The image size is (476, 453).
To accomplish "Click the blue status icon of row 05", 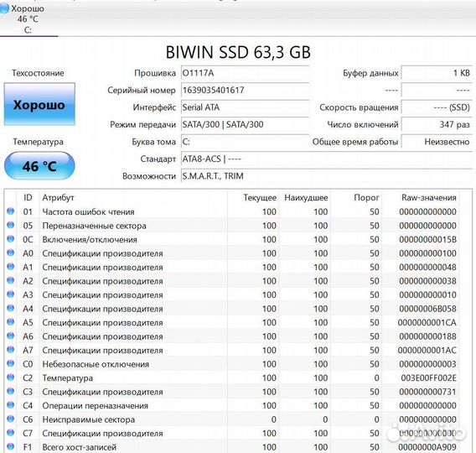I will tap(11, 225).
